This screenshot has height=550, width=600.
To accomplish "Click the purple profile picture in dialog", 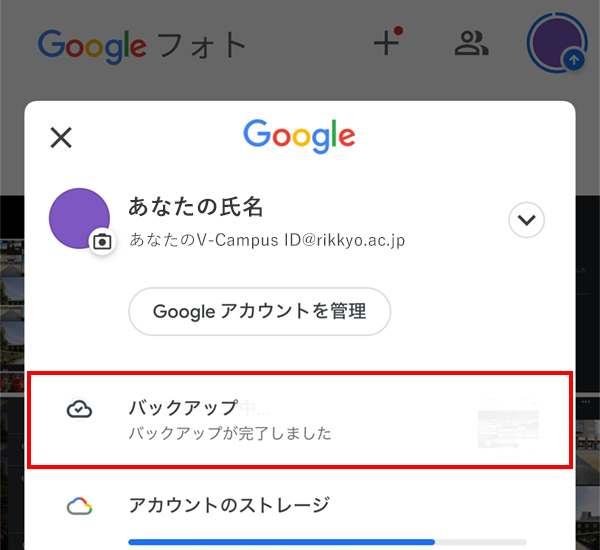I will [x=79, y=218].
